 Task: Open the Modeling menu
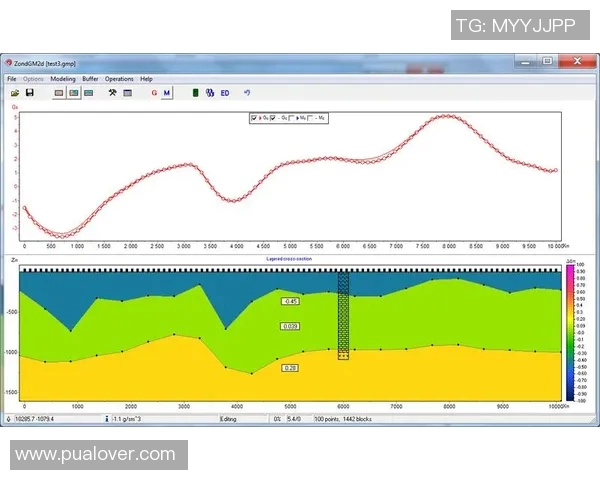[62, 78]
